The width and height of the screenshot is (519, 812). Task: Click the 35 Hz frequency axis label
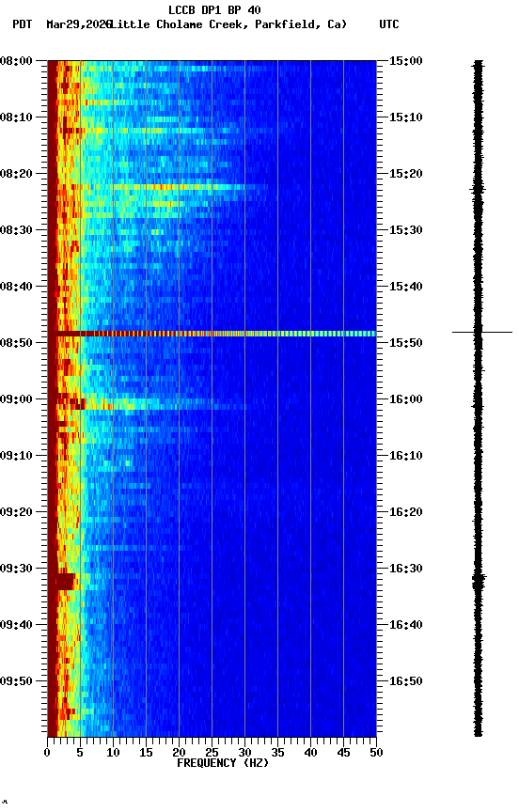(277, 753)
